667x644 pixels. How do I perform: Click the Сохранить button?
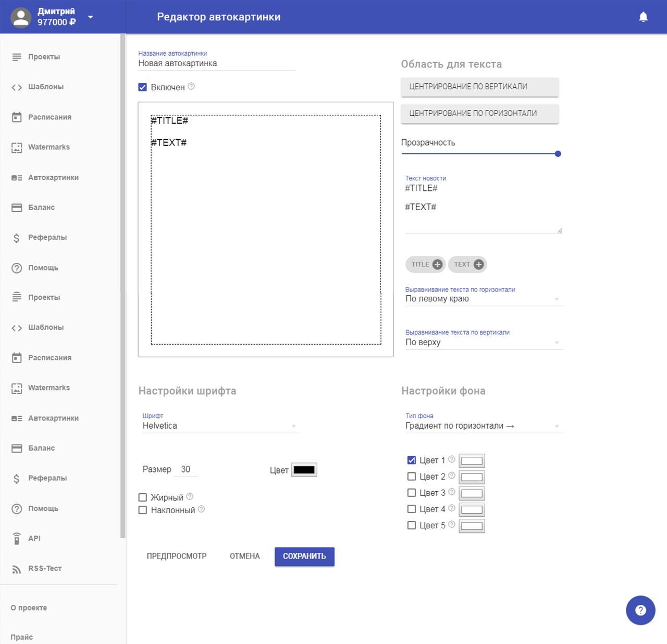(x=304, y=556)
